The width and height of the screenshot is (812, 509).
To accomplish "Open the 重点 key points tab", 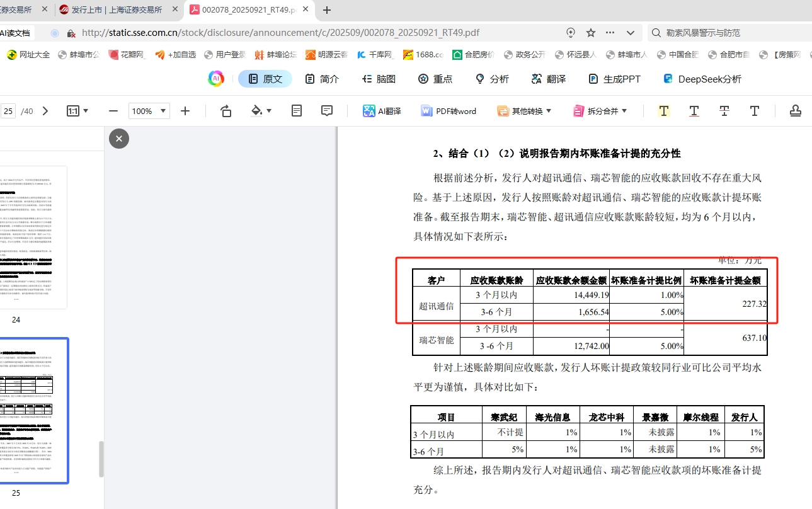I will click(x=435, y=79).
